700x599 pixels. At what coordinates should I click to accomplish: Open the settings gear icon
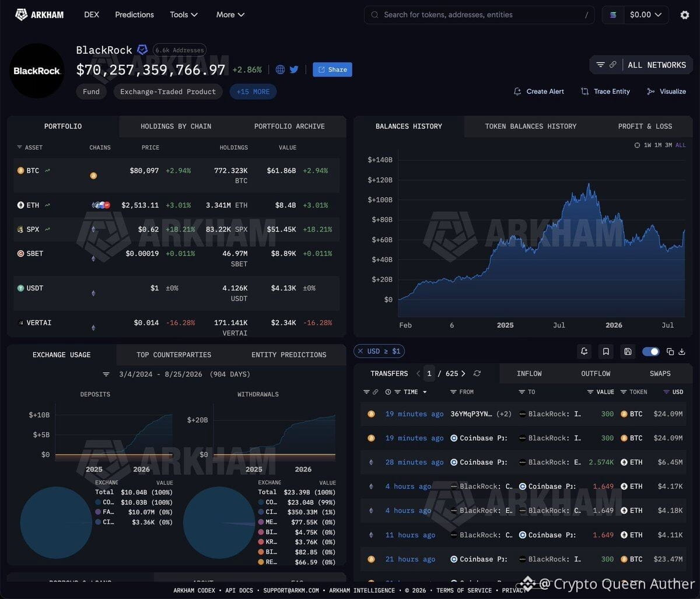[x=685, y=15]
